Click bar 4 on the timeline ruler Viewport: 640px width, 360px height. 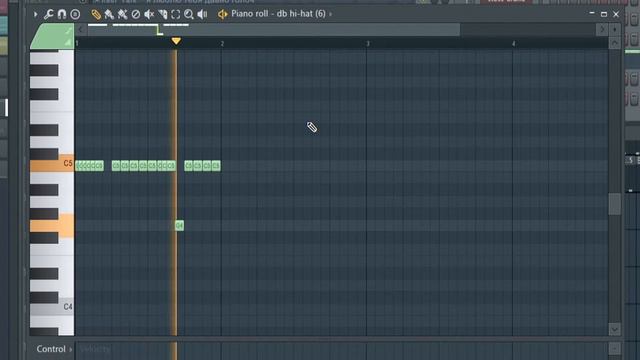[x=513, y=44]
